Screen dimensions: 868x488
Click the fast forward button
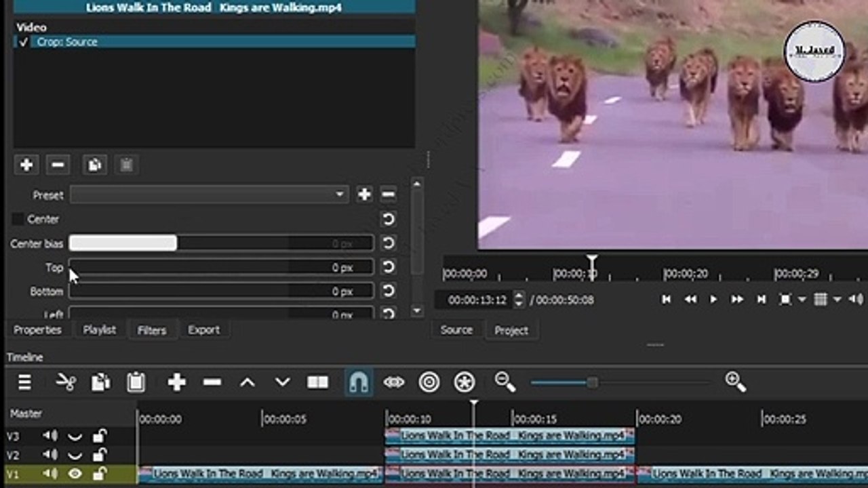coord(736,299)
